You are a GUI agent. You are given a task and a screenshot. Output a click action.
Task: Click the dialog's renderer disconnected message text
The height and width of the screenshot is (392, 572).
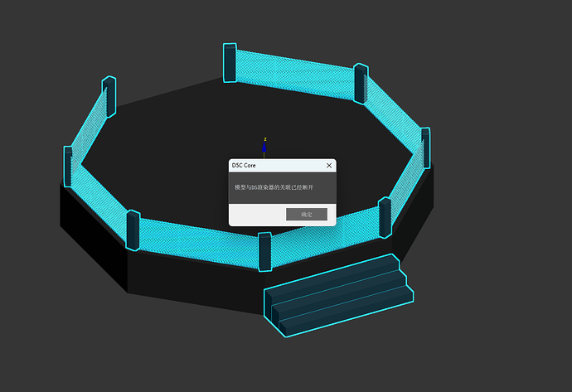point(274,188)
